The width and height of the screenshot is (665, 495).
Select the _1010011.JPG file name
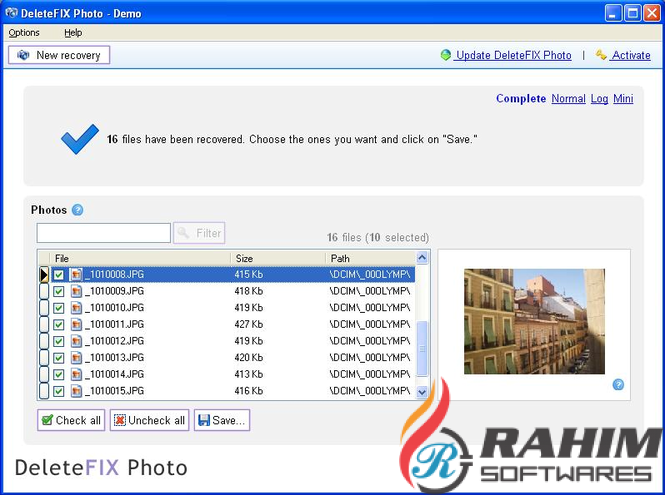click(115, 324)
